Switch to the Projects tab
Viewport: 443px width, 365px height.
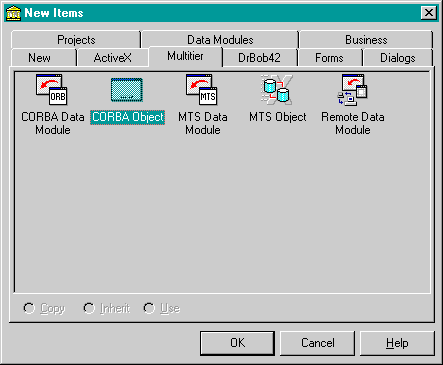[76, 40]
